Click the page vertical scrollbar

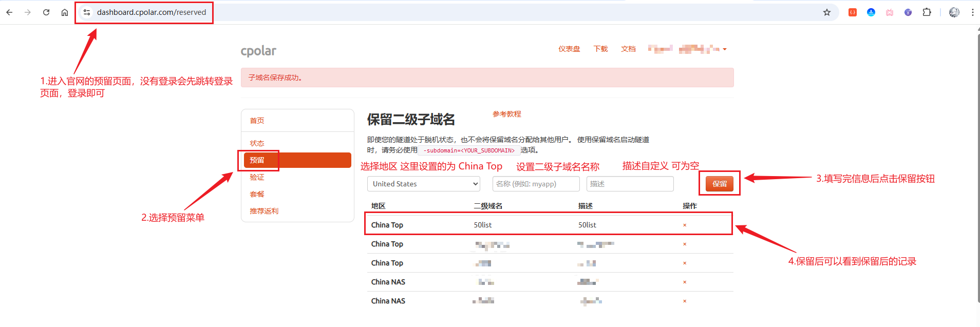coord(977,164)
